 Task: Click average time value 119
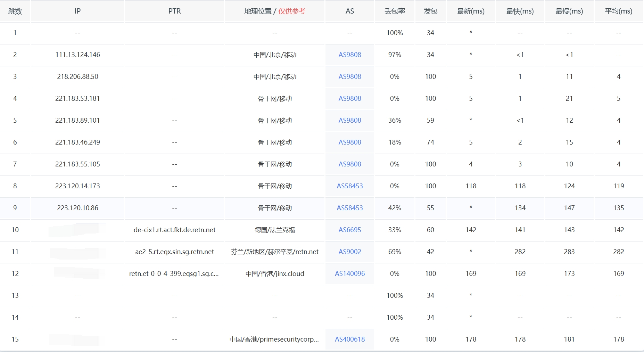[x=619, y=186]
